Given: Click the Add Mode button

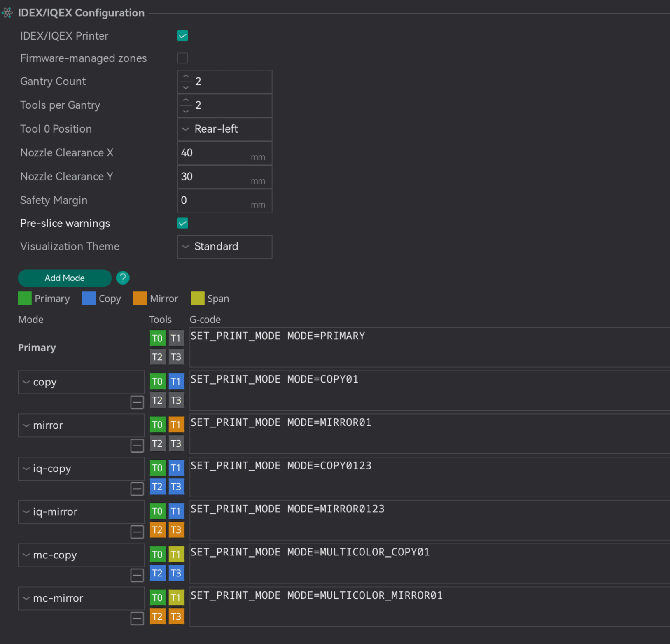Looking at the screenshot, I should tap(65, 278).
